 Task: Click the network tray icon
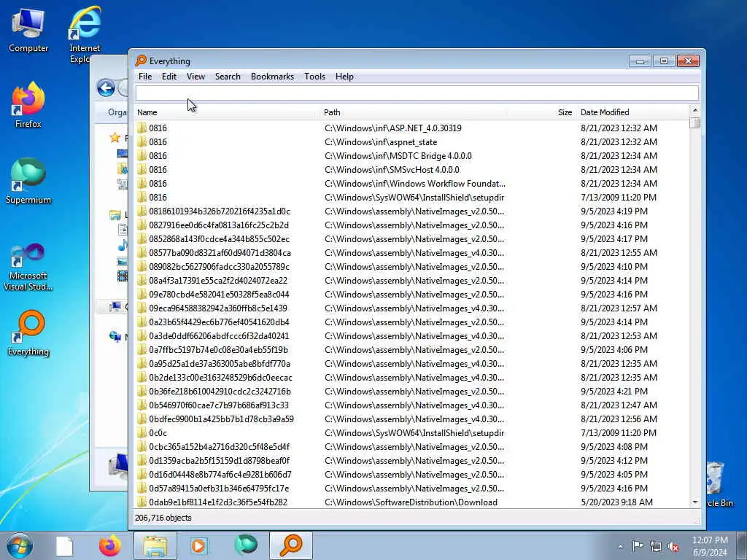coord(656,546)
